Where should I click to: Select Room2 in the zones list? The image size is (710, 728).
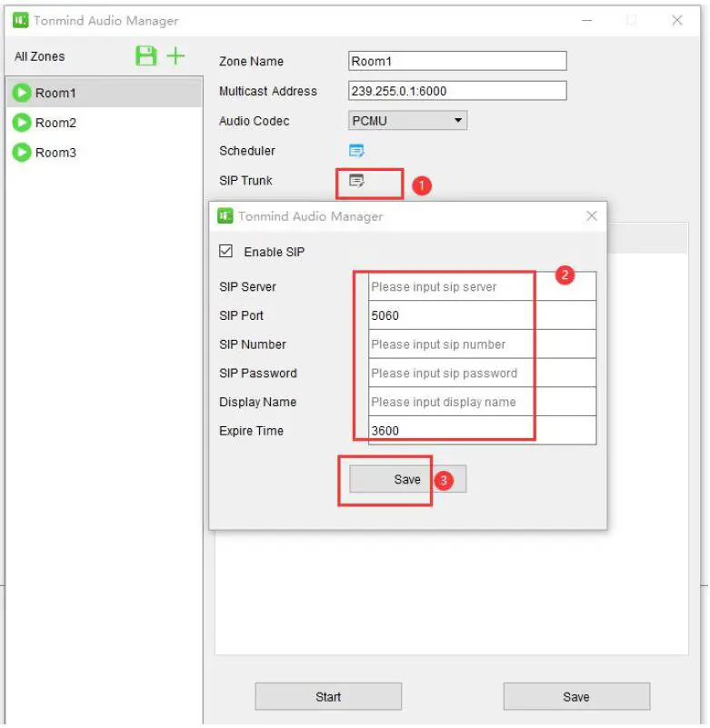pos(105,123)
